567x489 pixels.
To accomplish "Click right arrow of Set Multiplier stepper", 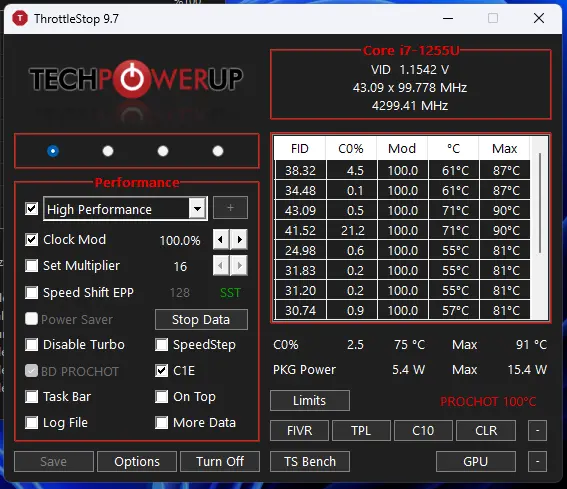I will coord(239,266).
